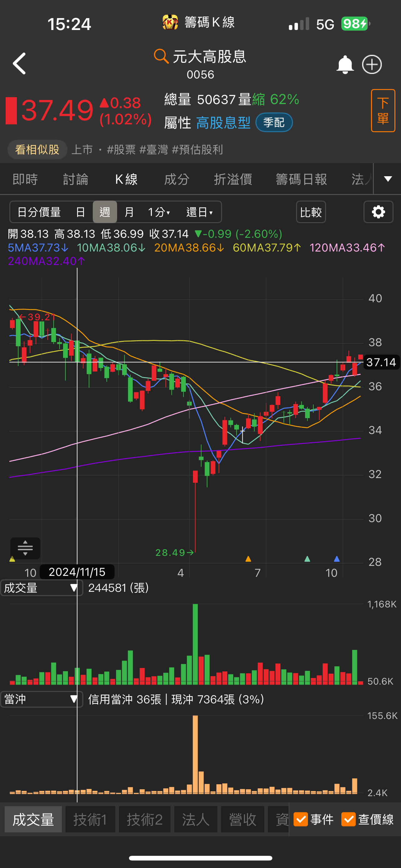
Task: Tap the 信用當沖 36張 text
Action: point(125,700)
